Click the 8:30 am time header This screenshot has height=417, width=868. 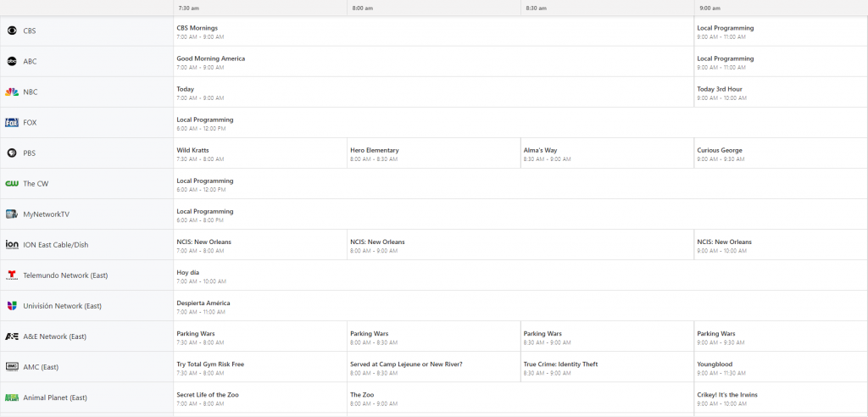[x=536, y=8]
